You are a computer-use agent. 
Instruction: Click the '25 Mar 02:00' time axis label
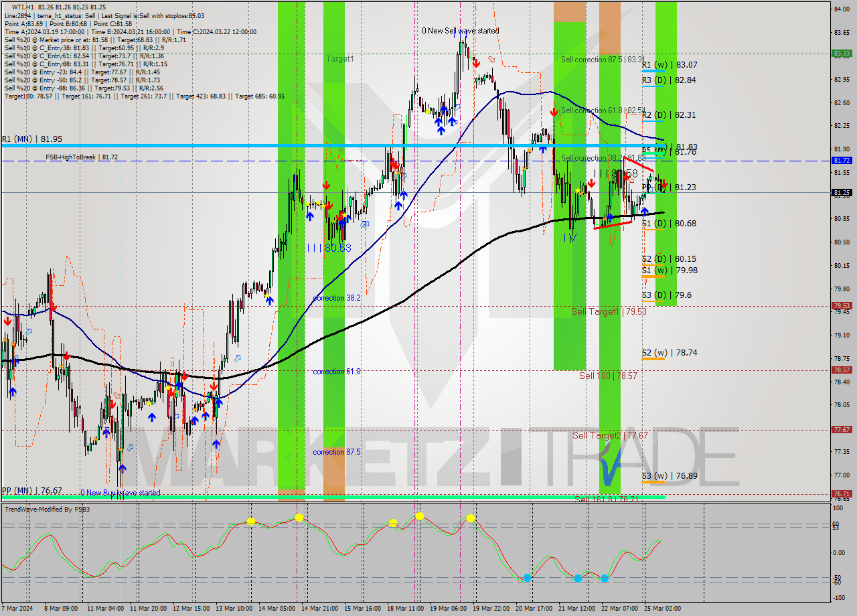pos(662,609)
